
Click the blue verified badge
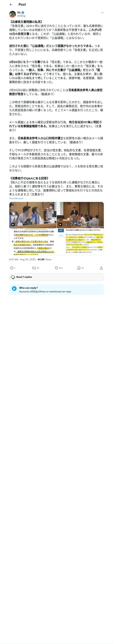[23, 13]
